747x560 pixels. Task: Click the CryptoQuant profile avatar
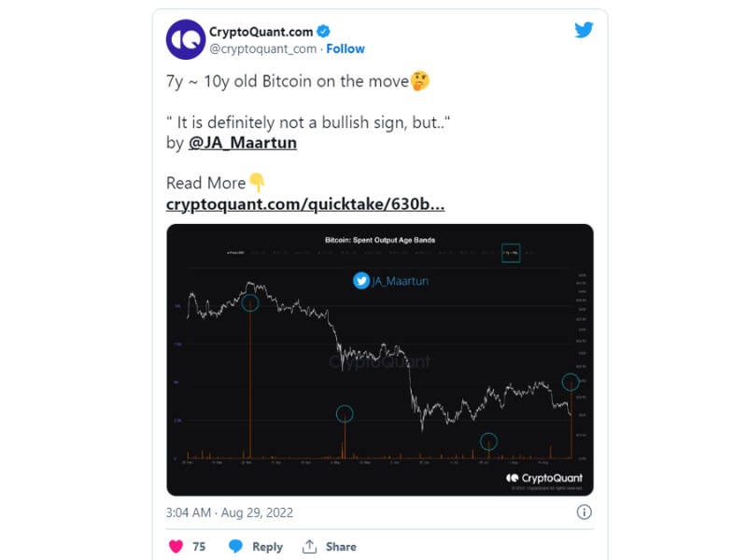[186, 39]
